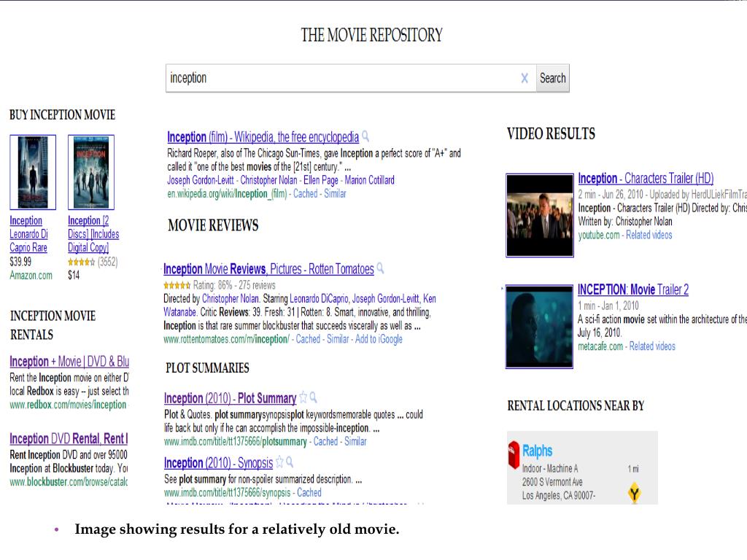Star the Inception (2010) Plot Summary result

tap(303, 397)
